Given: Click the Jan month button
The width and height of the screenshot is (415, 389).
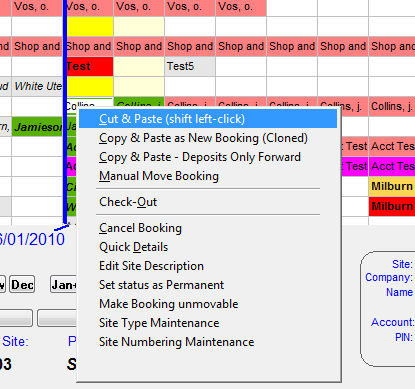Looking at the screenshot, I should pyautogui.click(x=63, y=285).
